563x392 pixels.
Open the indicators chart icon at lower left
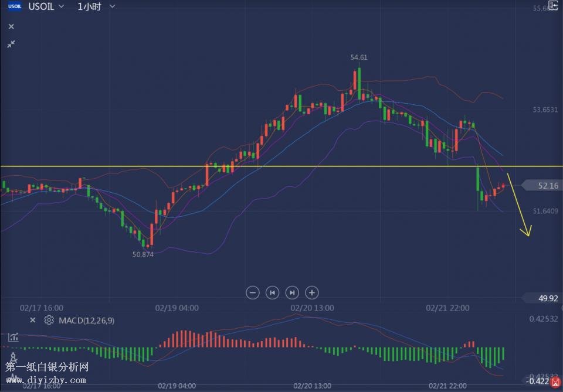click(13, 338)
